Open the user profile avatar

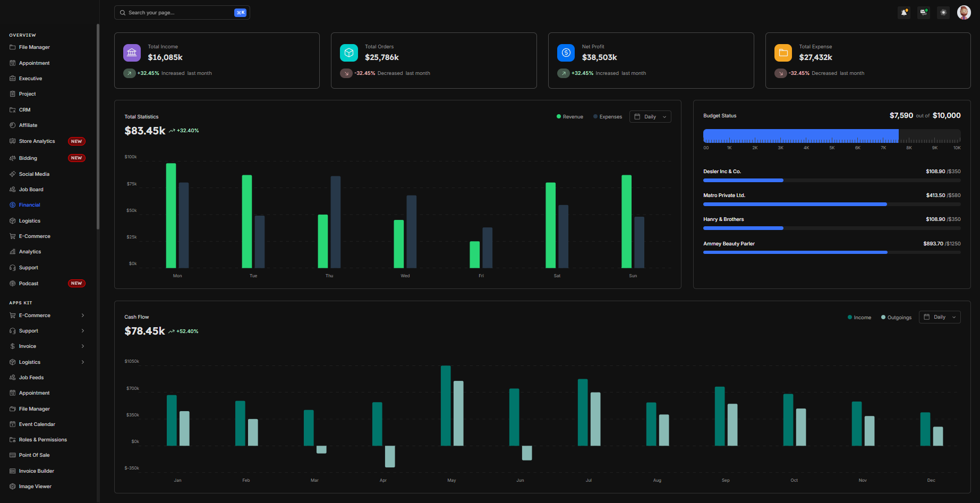[963, 12]
